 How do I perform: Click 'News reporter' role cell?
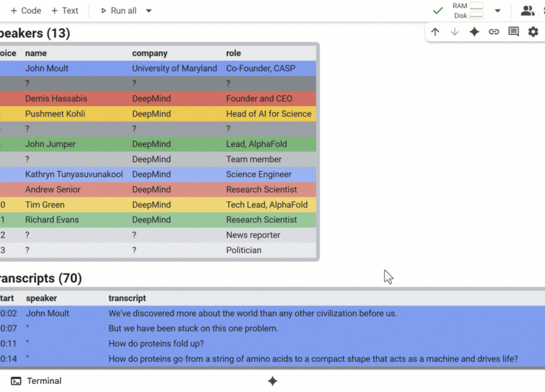tap(253, 235)
